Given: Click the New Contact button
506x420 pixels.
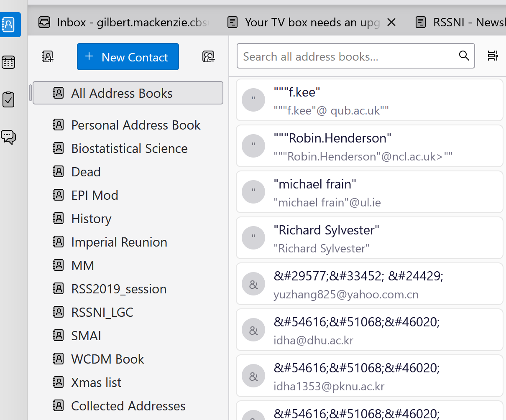Looking at the screenshot, I should (128, 57).
